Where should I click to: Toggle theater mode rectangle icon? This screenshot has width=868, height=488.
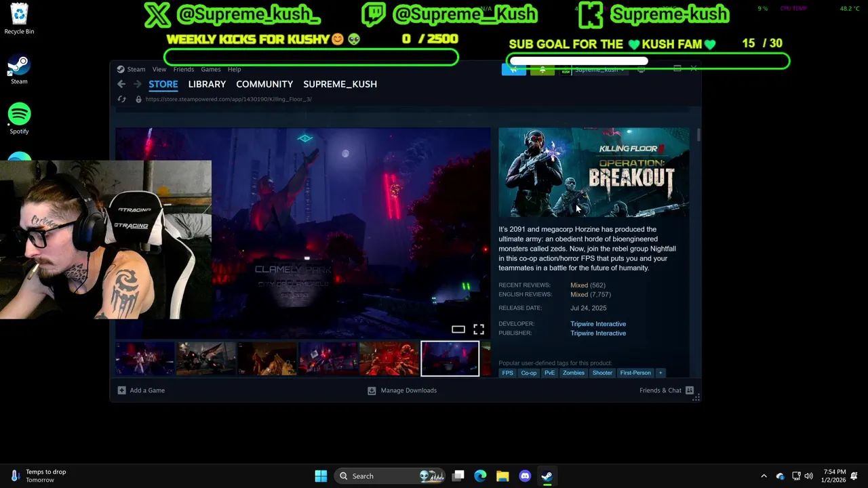458,329
